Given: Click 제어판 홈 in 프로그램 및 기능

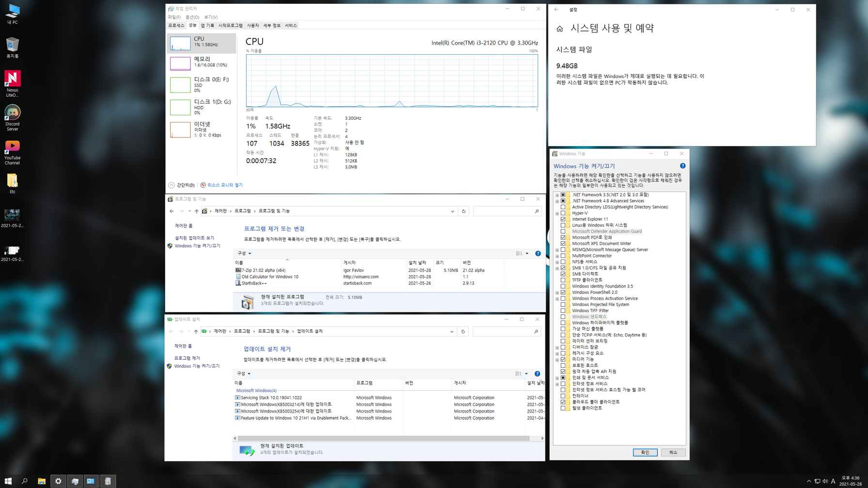Looking at the screenshot, I should pos(184,226).
